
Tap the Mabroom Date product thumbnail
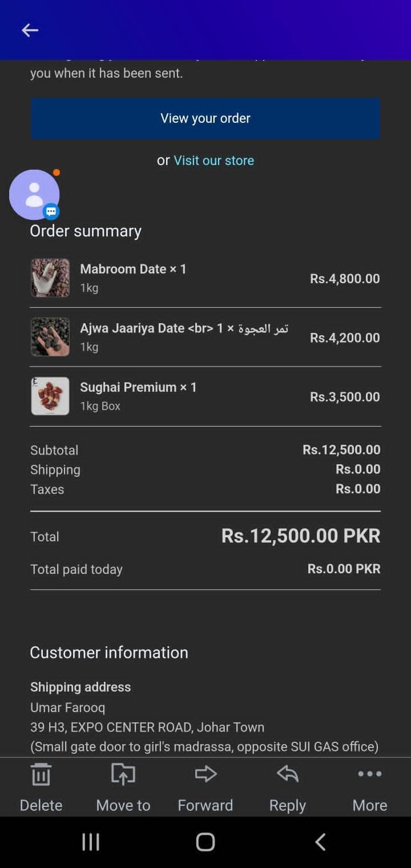coord(50,278)
